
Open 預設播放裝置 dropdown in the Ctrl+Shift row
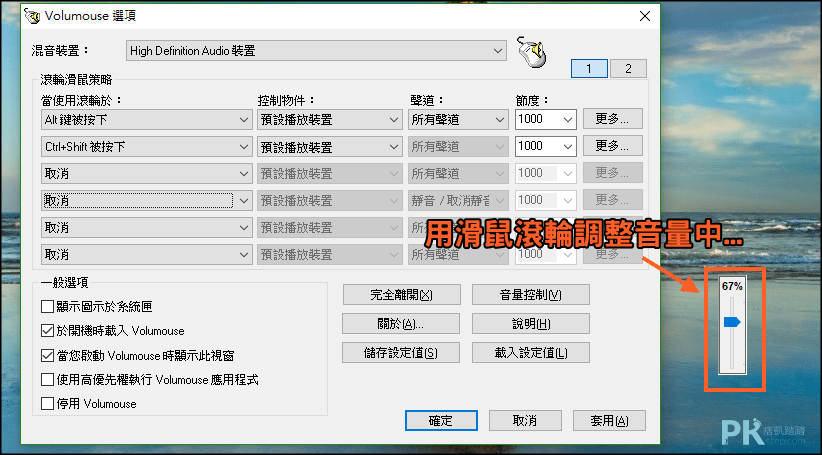tap(330, 147)
